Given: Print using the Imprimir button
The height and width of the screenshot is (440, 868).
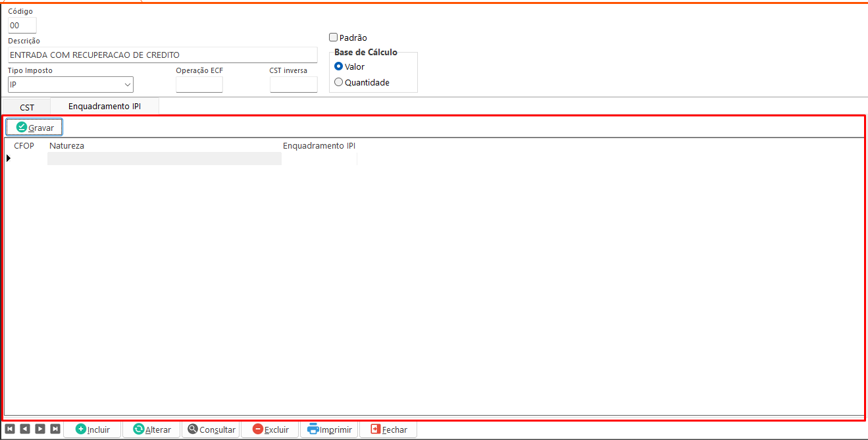Looking at the screenshot, I should click(x=330, y=429).
